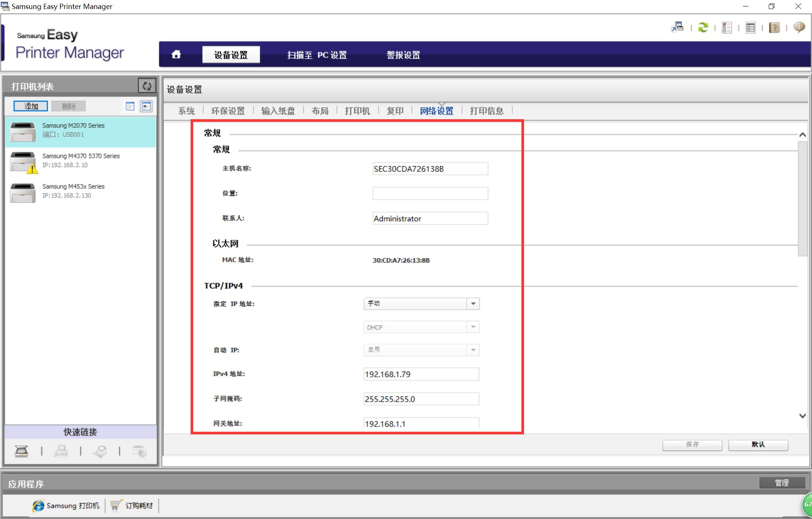Click the vertical scrollbar thumb in settings panel
The height and width of the screenshot is (519, 812).
tap(803, 199)
